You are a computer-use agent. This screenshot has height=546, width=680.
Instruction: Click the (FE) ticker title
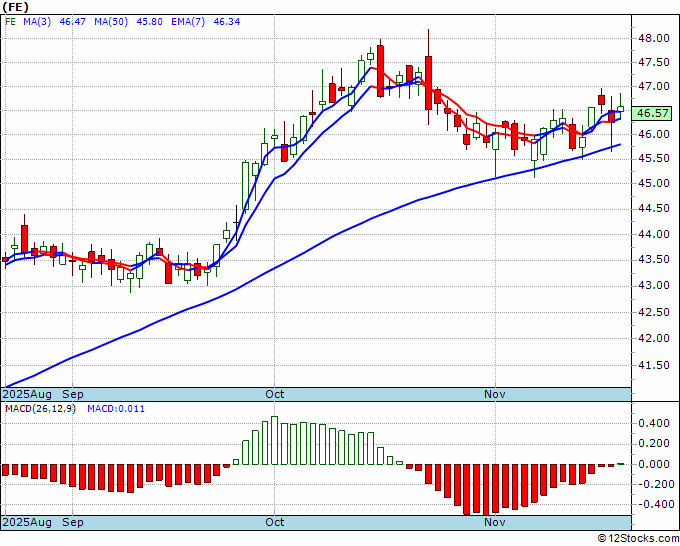(16, 7)
